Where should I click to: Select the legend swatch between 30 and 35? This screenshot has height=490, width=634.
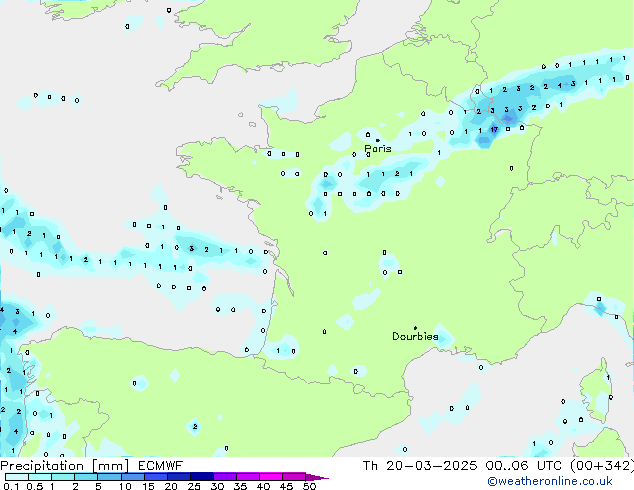click(224, 477)
